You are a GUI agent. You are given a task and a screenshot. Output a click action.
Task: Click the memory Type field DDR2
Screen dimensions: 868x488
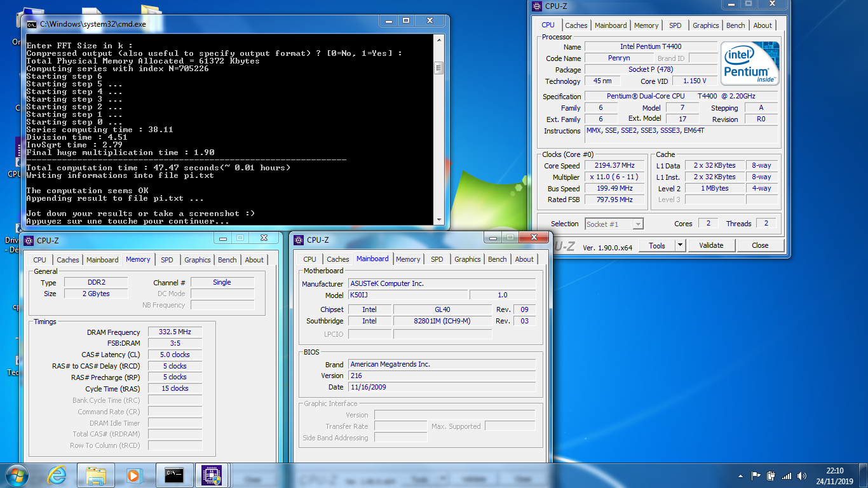96,283
